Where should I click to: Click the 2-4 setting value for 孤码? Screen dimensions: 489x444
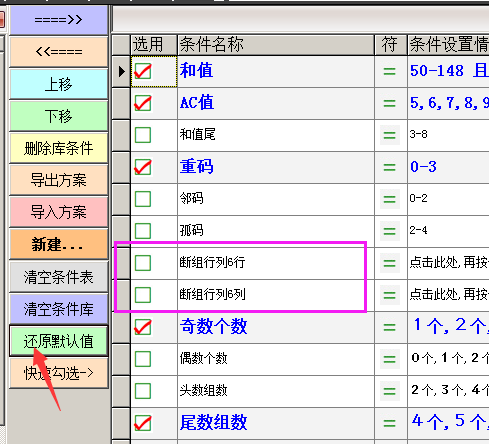click(418, 230)
